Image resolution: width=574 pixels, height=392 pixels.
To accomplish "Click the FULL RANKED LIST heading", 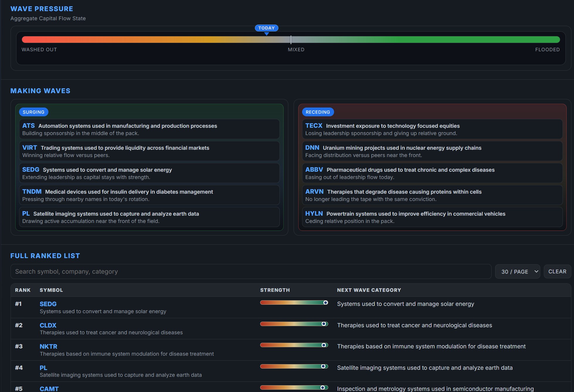I will 45,256.
